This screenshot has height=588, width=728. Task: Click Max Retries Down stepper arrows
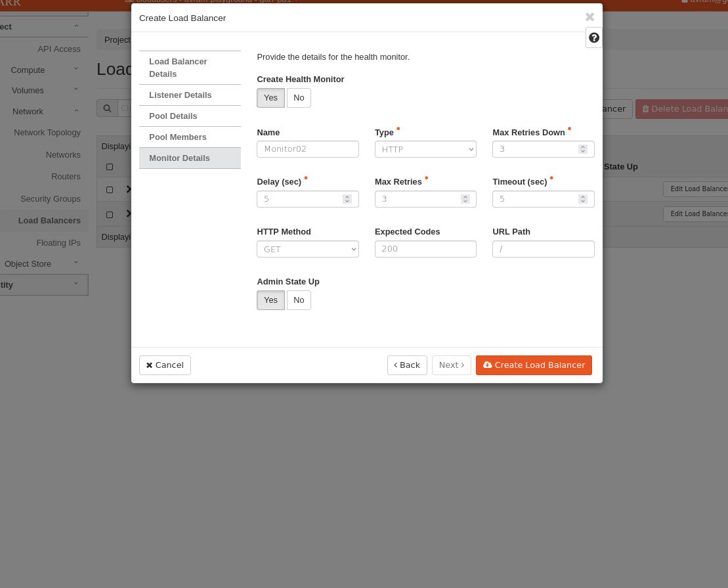[x=582, y=149]
